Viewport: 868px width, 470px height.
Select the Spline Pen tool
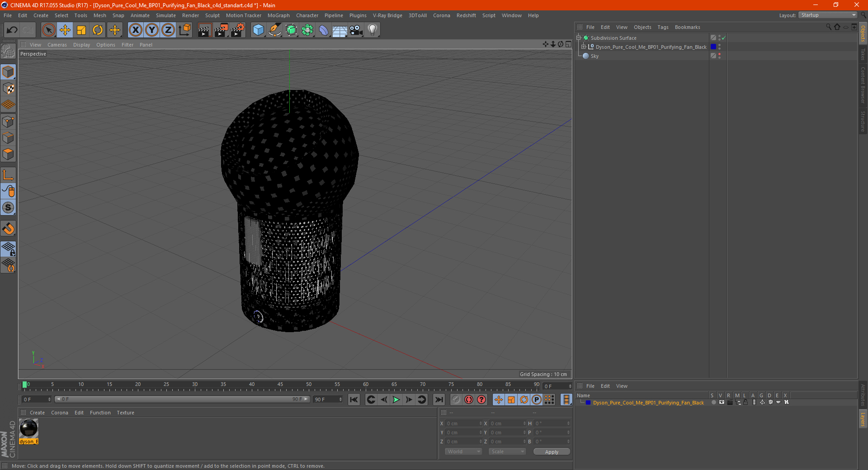pos(274,30)
